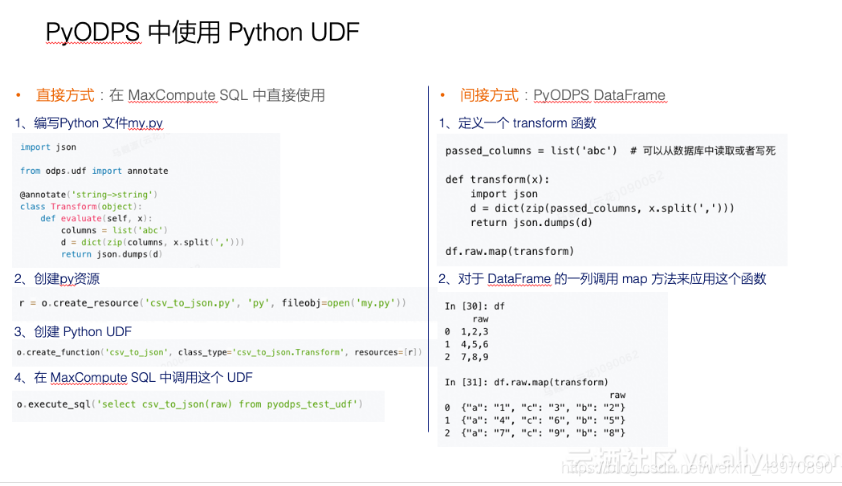842x486 pixels.
Task: Click the line 'def transform(x):'
Action: pyautogui.click(x=497, y=179)
